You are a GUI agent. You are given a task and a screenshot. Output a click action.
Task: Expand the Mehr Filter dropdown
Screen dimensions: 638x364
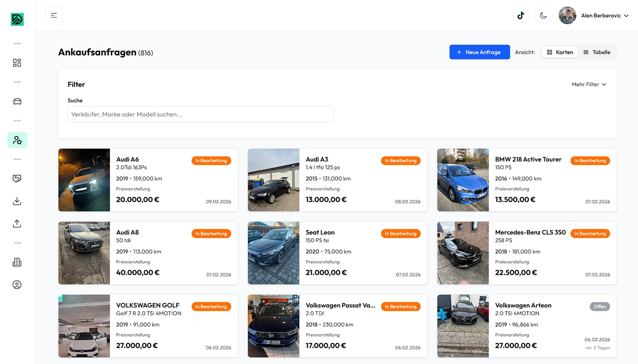pyautogui.click(x=589, y=85)
